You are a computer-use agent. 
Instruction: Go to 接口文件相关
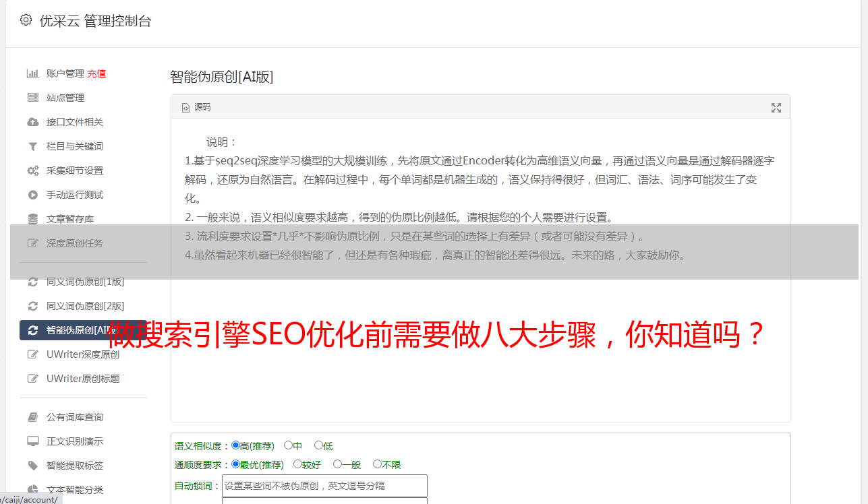(75, 122)
